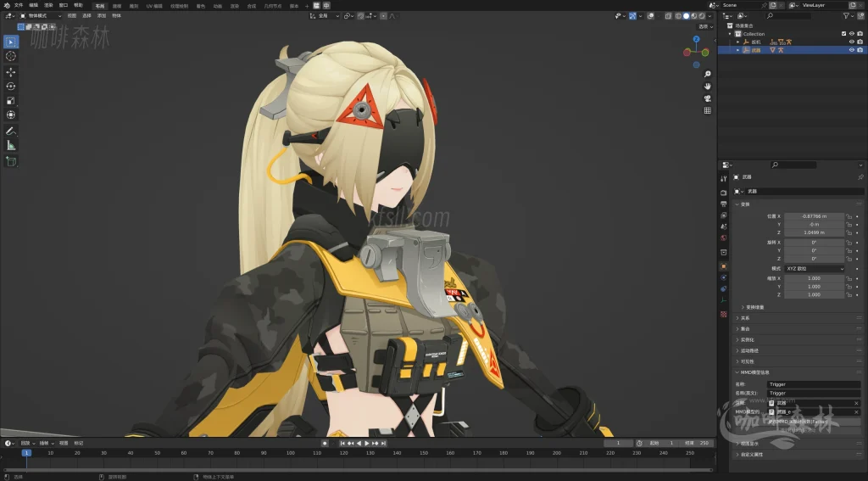The image size is (868, 481).
Task: Open Scene properties tab
Action: coord(724,227)
